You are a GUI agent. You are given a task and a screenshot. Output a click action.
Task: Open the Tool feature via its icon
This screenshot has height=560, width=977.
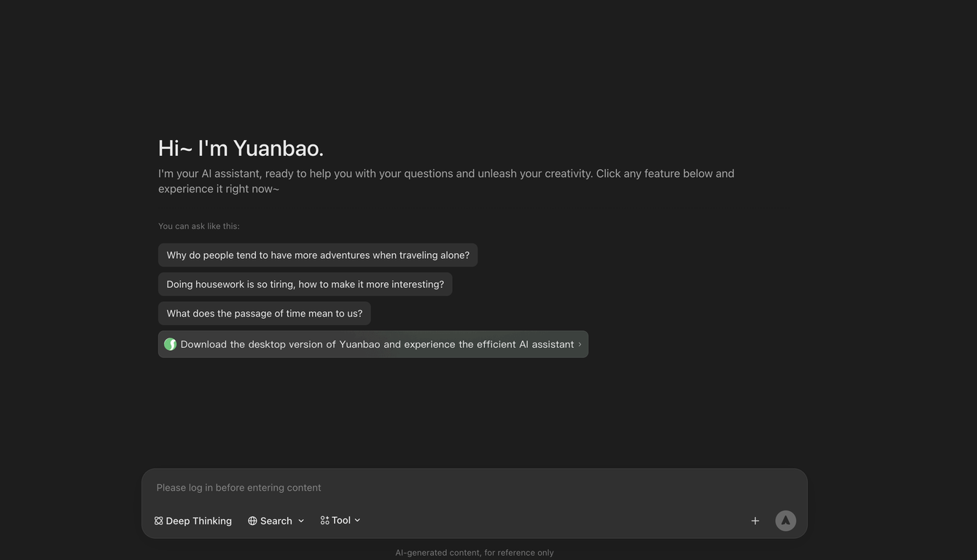click(x=324, y=520)
